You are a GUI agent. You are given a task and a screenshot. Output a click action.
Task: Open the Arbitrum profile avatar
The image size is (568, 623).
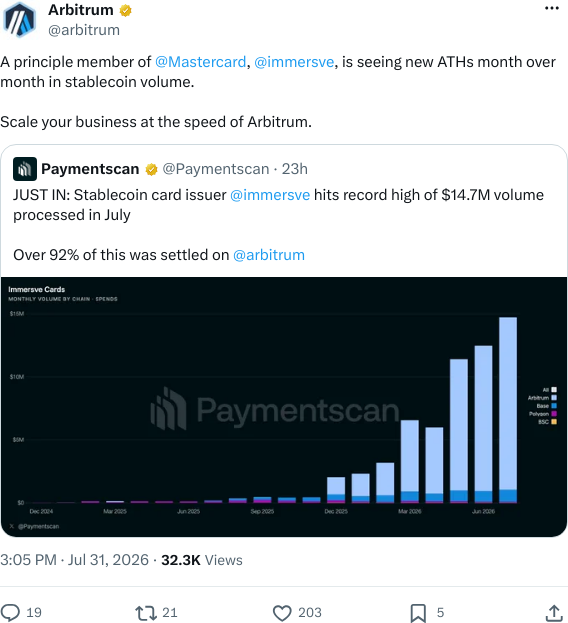click(19, 20)
